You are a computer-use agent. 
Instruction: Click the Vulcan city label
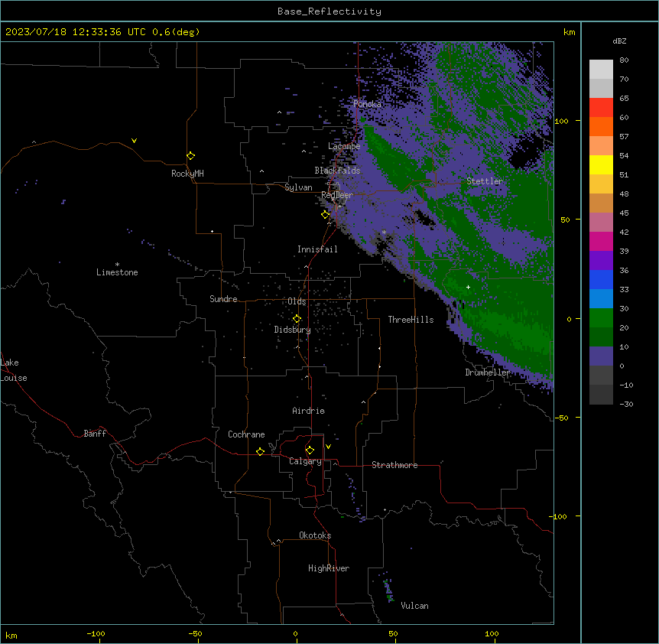coord(415,606)
